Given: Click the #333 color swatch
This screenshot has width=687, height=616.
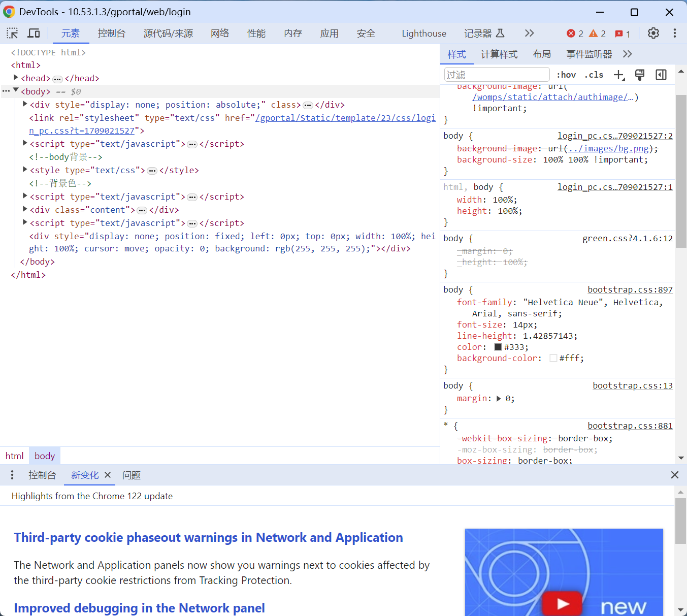Looking at the screenshot, I should 498,347.
